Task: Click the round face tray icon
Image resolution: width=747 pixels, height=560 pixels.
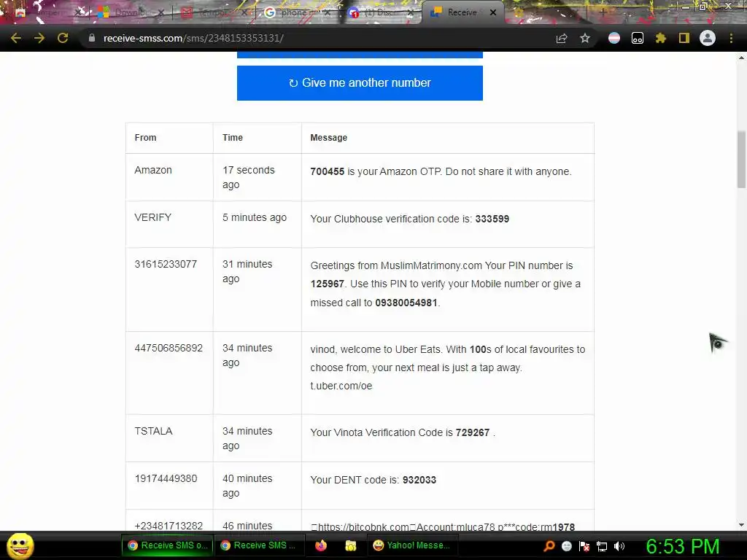Action: [x=566, y=546]
